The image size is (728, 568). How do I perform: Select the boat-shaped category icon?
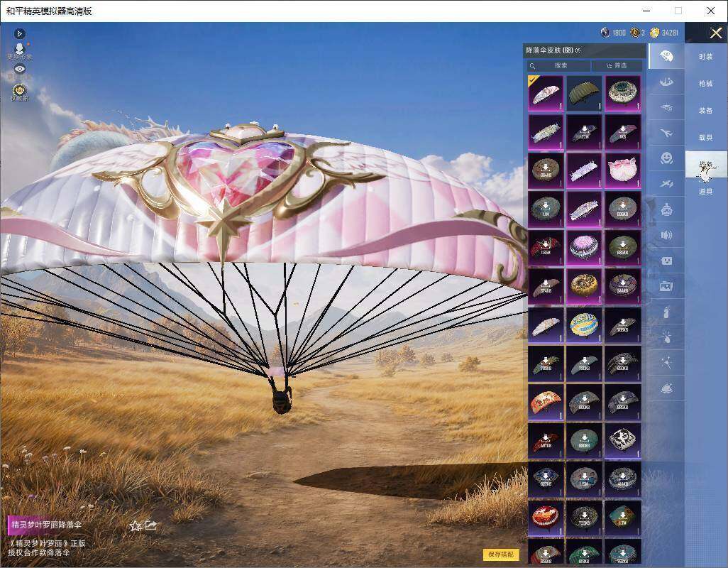coord(666,82)
